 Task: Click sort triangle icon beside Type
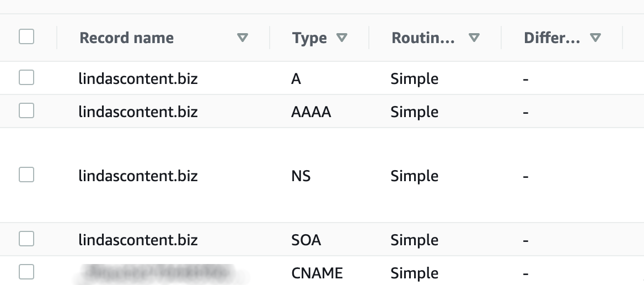click(x=342, y=38)
